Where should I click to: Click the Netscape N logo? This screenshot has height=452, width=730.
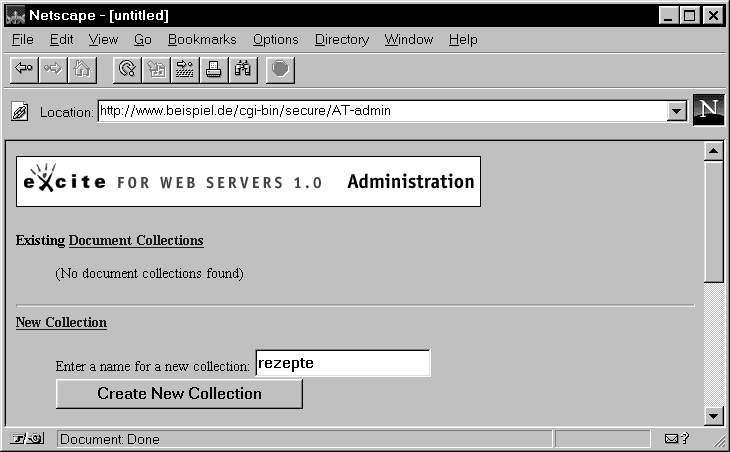tap(708, 110)
